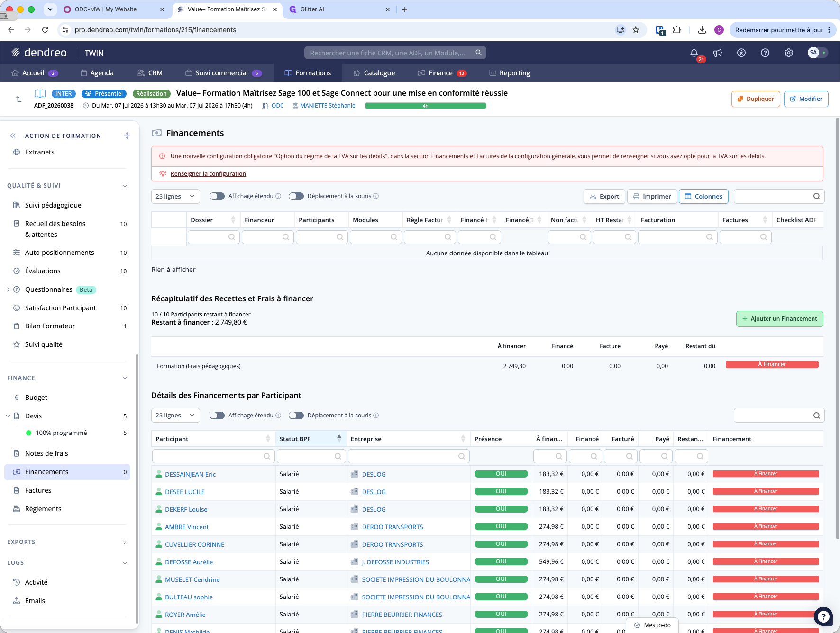Enable Affichage étendu in participant table
The height and width of the screenshot is (633, 840).
coord(217,416)
